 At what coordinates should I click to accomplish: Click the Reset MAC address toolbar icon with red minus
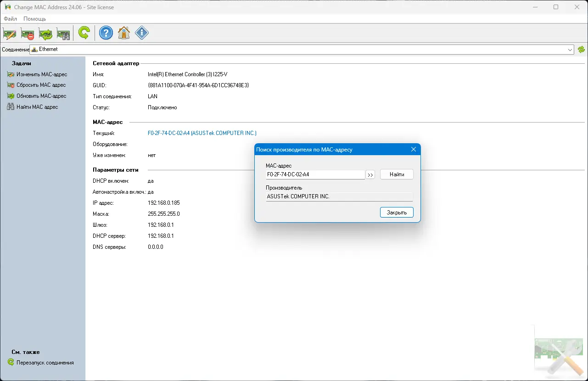[28, 34]
